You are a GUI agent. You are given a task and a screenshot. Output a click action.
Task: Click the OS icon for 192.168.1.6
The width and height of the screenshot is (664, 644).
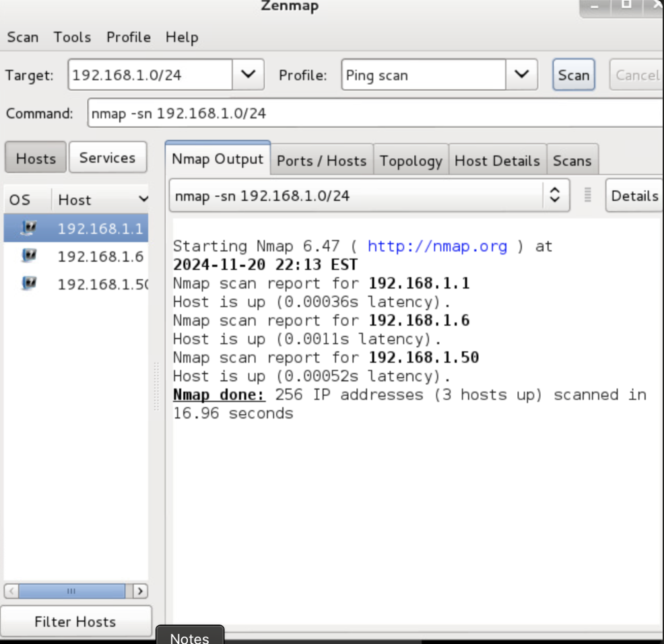coord(29,256)
